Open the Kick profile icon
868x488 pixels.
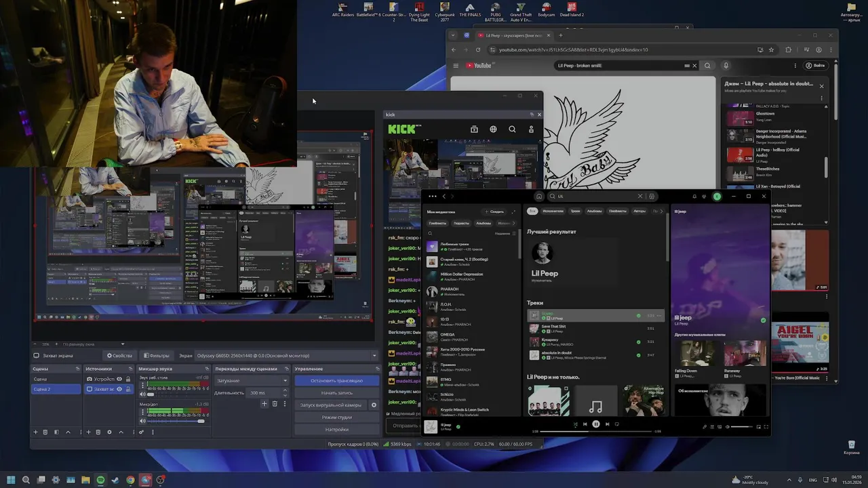click(x=531, y=129)
